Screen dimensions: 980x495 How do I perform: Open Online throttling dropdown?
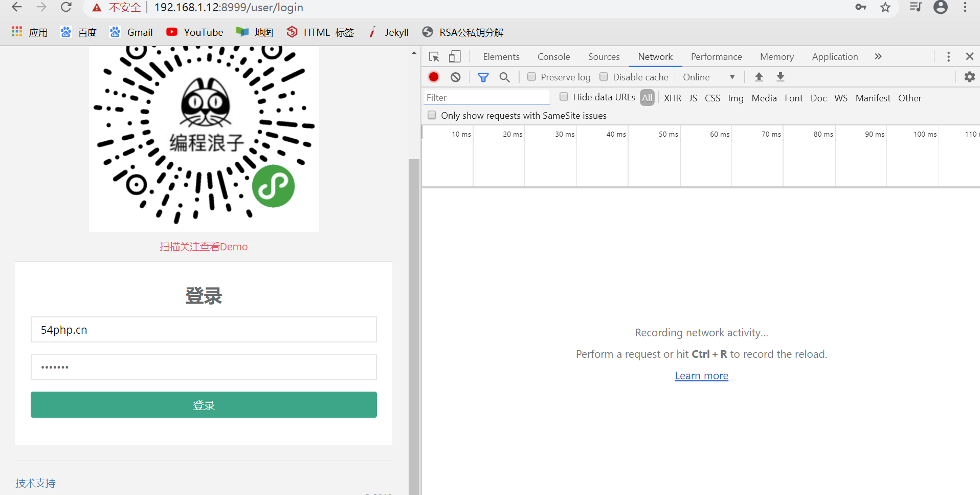pos(709,77)
